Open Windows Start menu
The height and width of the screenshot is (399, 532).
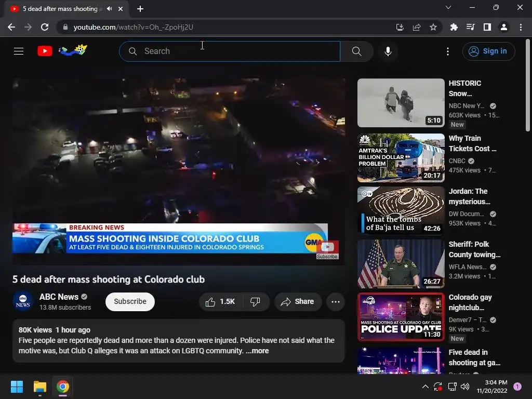[x=17, y=387]
